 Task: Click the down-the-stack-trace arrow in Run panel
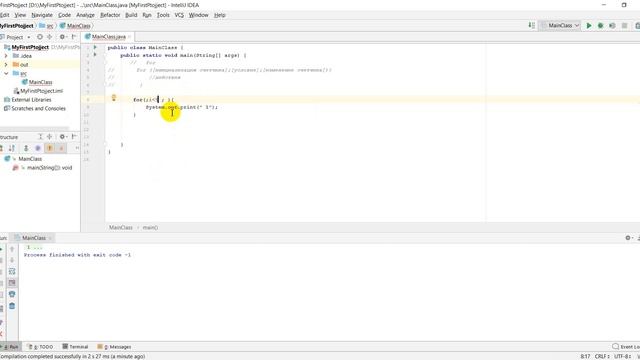click(12, 260)
